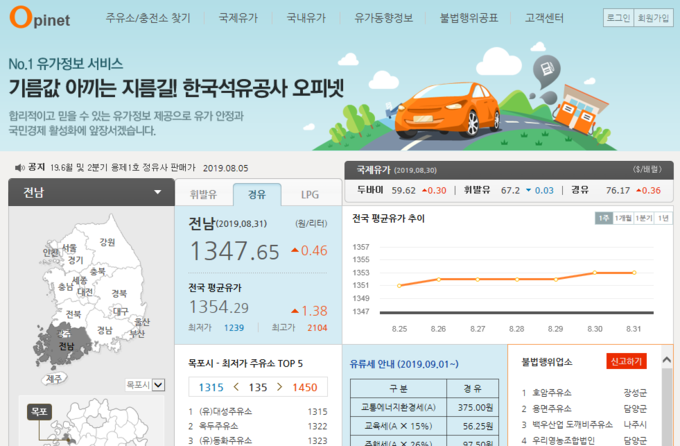Open the notice 19.6월 및 2분기 용제1호 정유사 판매가
Viewport: 680px width, 446px height.
[x=123, y=167]
